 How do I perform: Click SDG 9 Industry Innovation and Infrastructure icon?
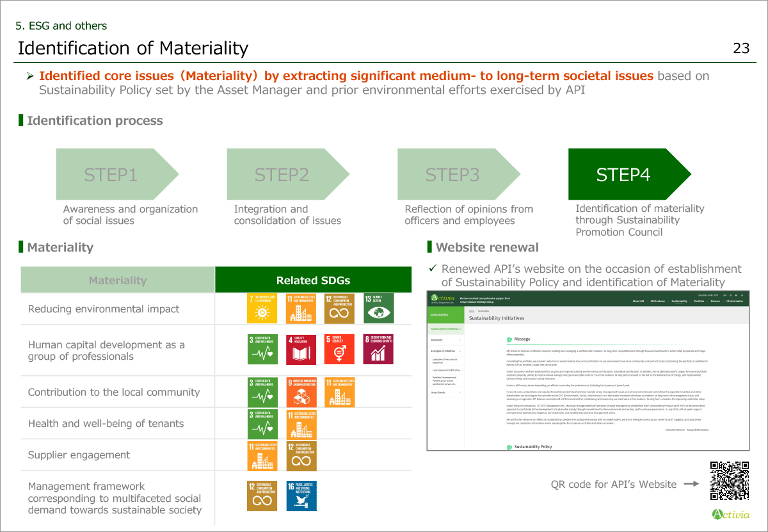[x=301, y=392]
